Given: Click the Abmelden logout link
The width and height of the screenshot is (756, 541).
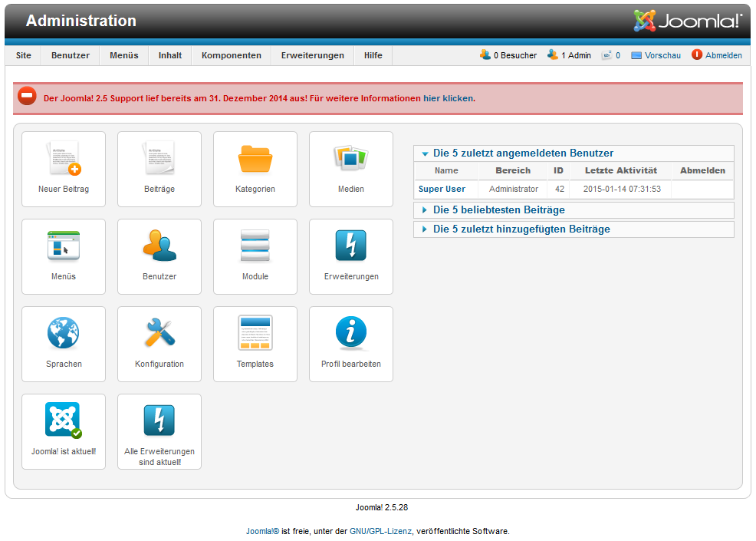Looking at the screenshot, I should coord(723,55).
